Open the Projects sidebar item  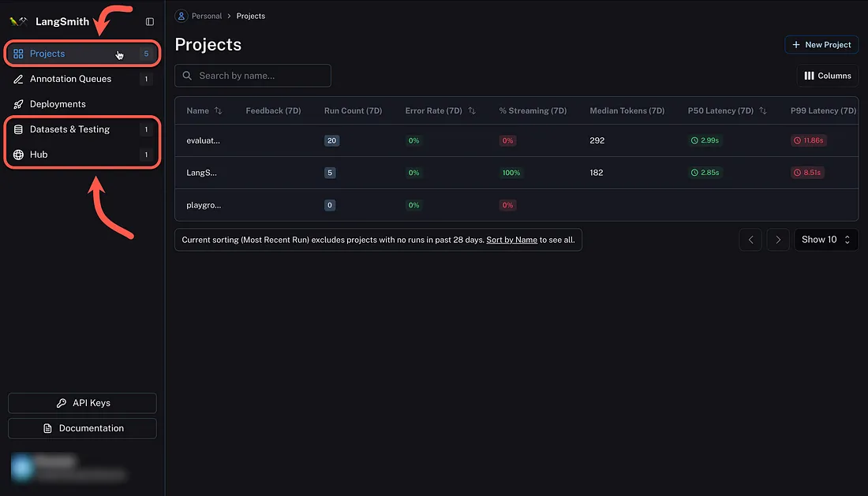[x=83, y=54]
